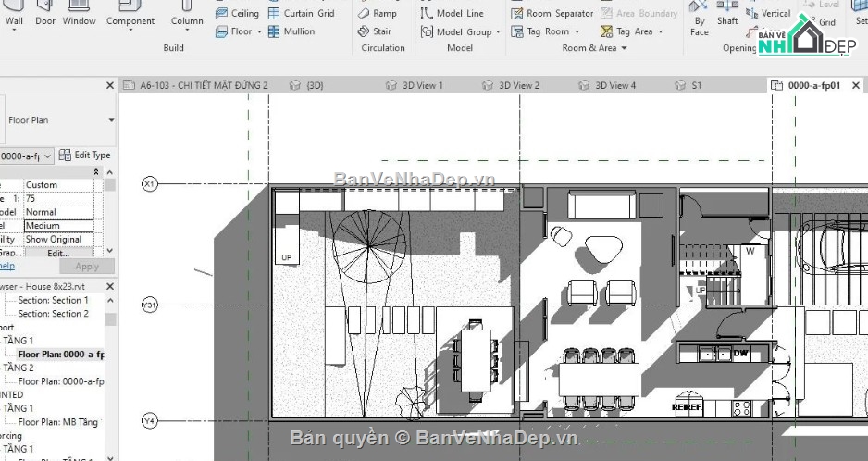The height and width of the screenshot is (461, 868).
Task: Select Section: Section 2 in browser
Action: (x=53, y=314)
